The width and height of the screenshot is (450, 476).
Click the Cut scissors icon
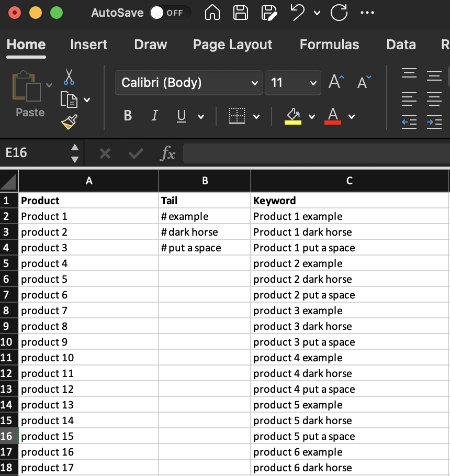coord(69,76)
